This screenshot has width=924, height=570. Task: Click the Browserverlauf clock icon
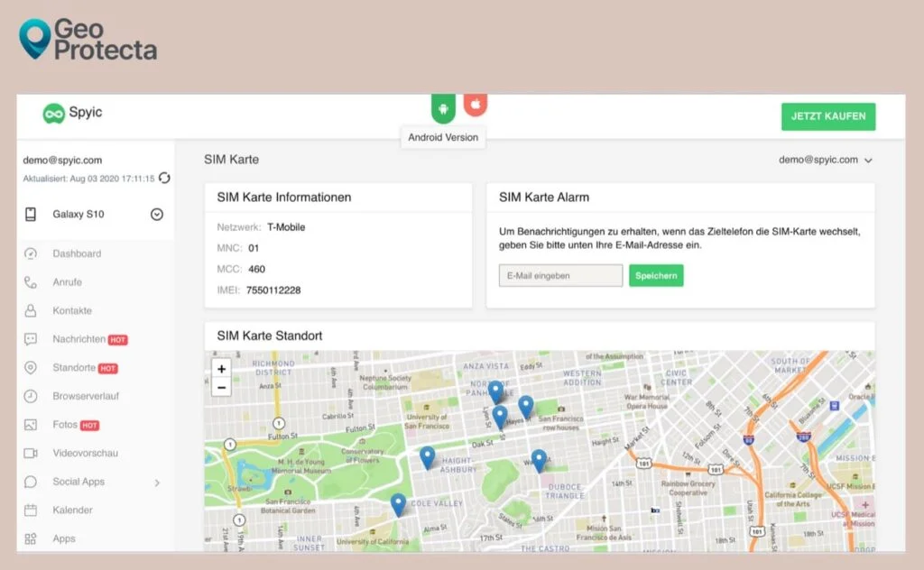coord(31,396)
